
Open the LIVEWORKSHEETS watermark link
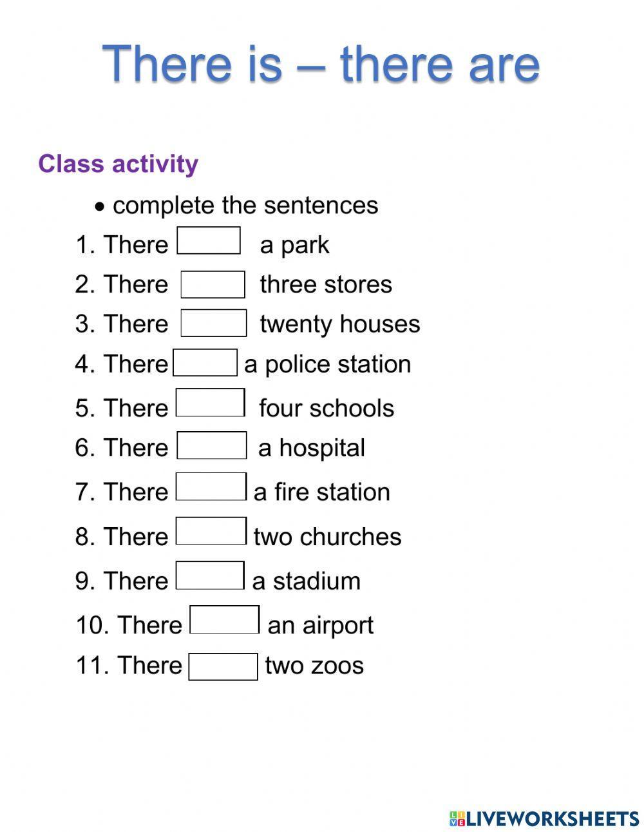551,818
